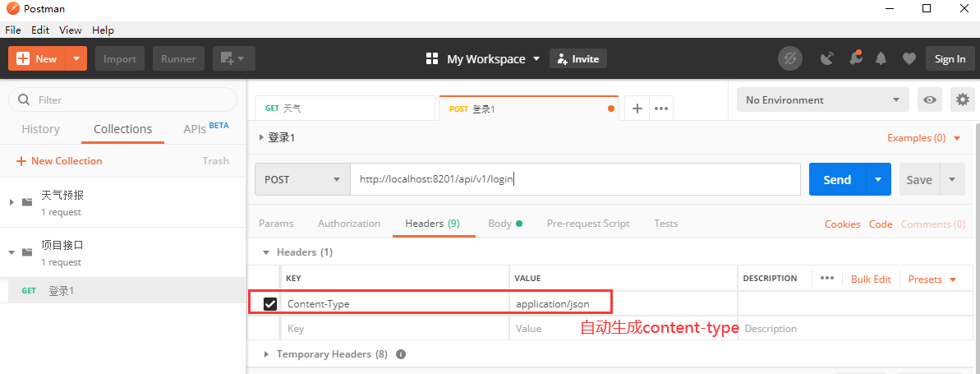Switch to the History tab
Screen dimensions: 980x374
tap(40, 129)
